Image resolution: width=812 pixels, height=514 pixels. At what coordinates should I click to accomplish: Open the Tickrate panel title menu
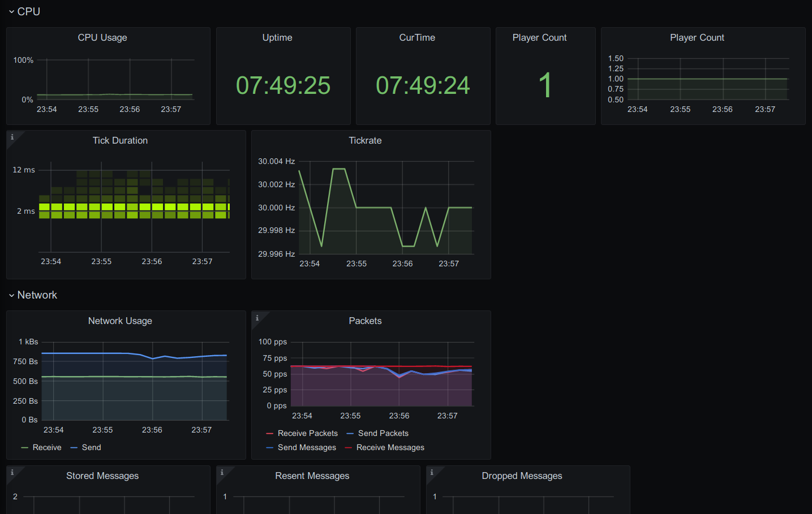click(x=365, y=140)
